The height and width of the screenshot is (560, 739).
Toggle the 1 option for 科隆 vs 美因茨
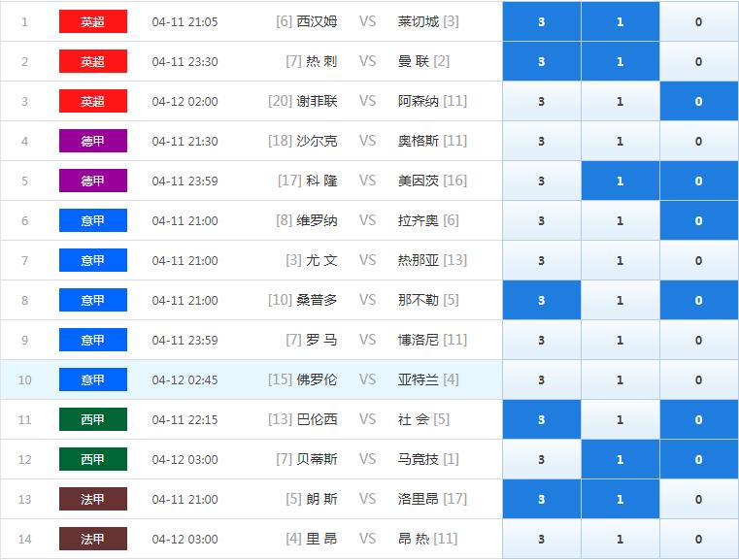[x=621, y=181]
